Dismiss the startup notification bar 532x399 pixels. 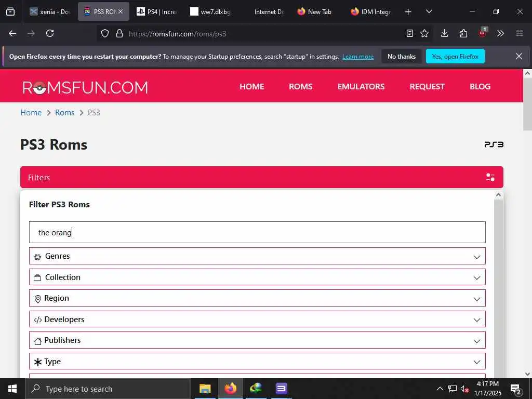[x=519, y=56]
